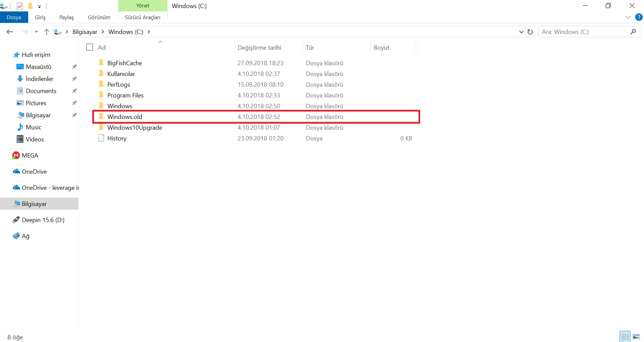This screenshot has height=342, width=644.
Task: Expand the chevron after Windows (C:) breadcrumb
Action: (x=149, y=32)
